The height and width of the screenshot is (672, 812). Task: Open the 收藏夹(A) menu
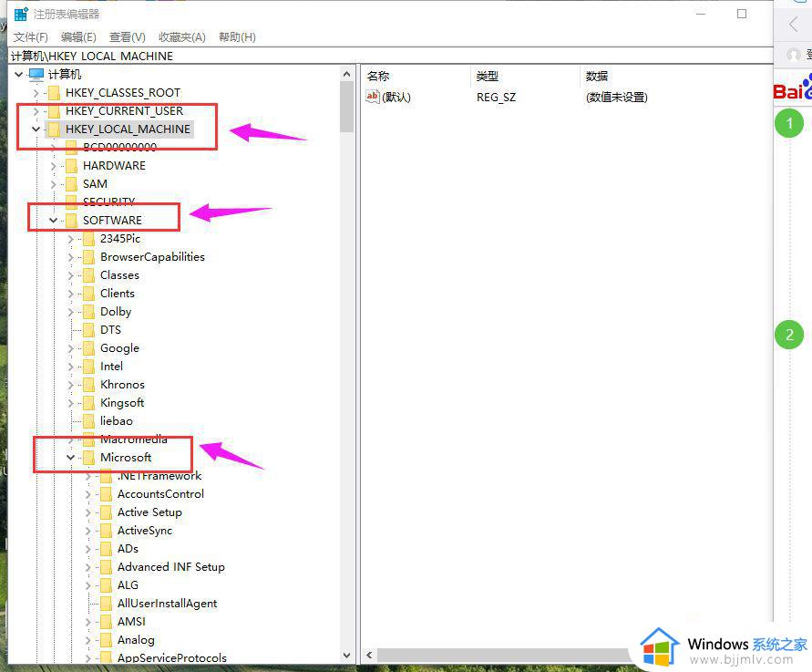pos(181,37)
